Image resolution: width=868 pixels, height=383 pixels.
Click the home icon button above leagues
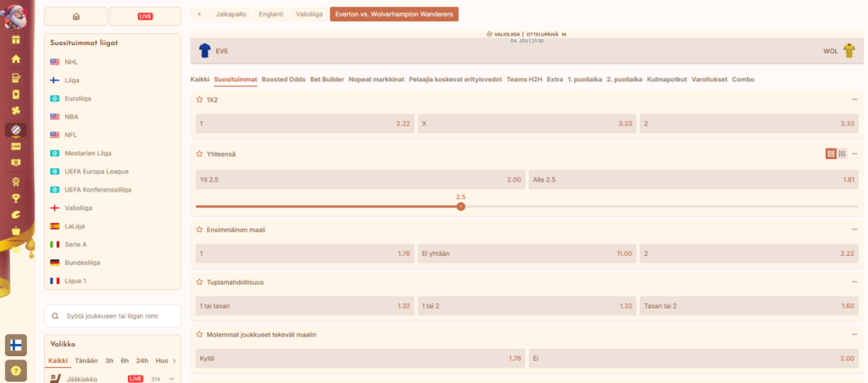tap(75, 17)
